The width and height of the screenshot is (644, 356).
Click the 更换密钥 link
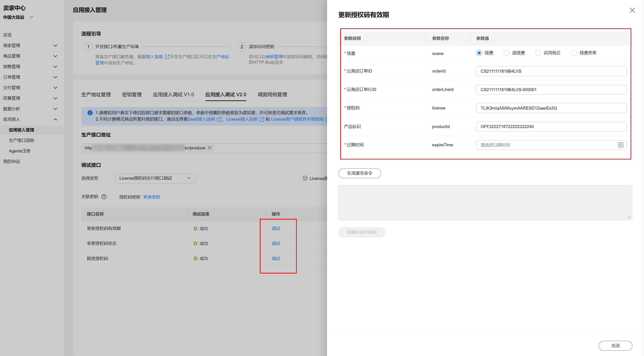coord(151,197)
